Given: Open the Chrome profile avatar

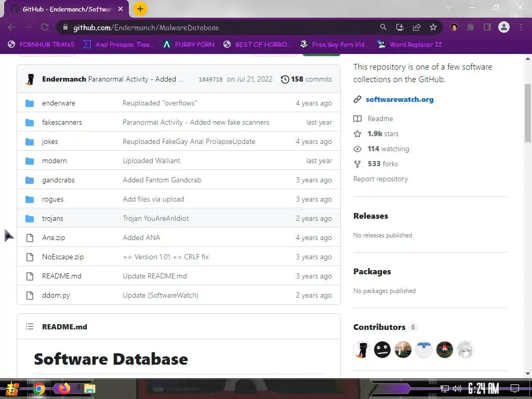Looking at the screenshot, I should [x=504, y=27].
